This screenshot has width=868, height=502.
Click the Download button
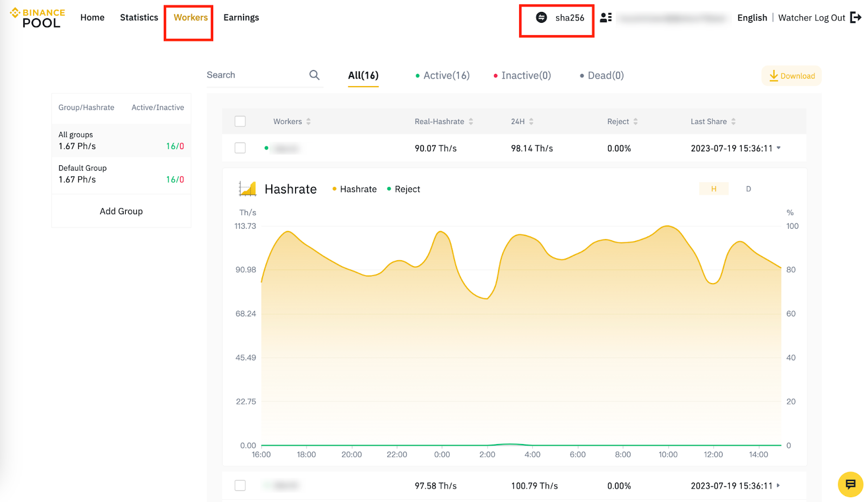[792, 76]
